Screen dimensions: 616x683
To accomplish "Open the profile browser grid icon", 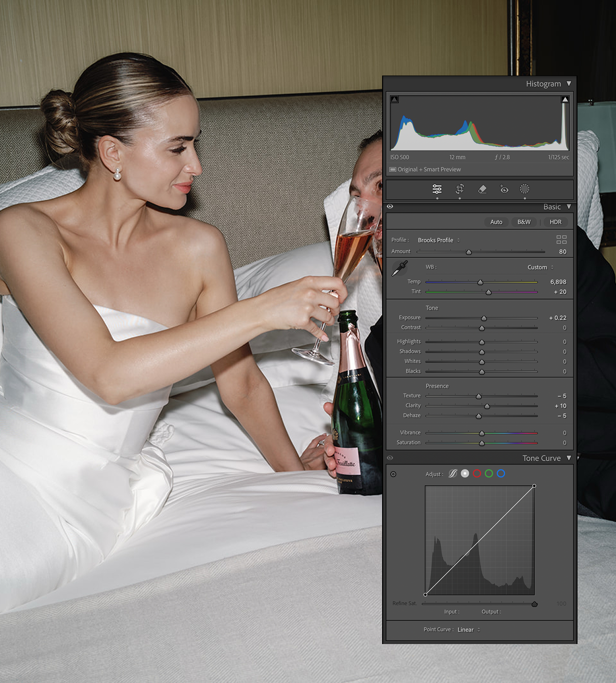I will (561, 240).
